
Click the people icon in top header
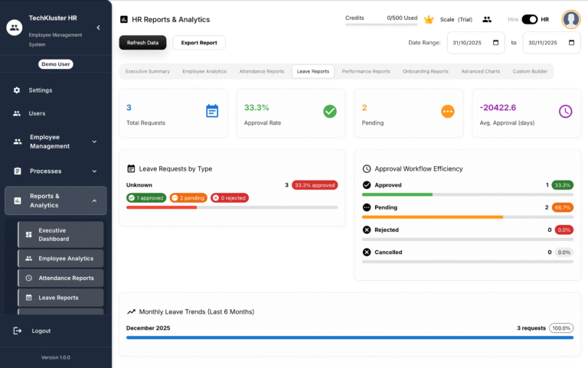tap(486, 19)
